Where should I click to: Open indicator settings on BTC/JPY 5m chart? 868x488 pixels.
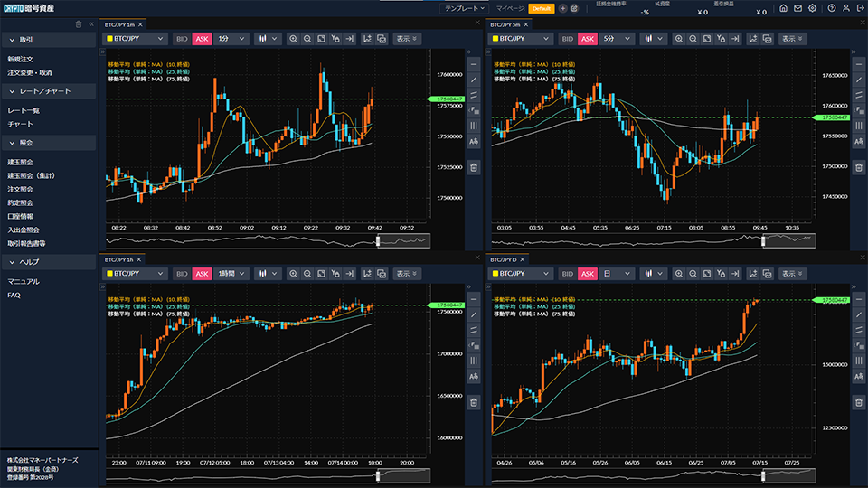[753, 39]
